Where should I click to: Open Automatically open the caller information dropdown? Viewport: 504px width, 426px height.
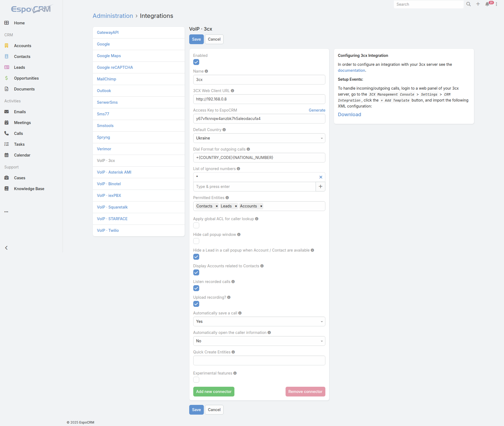(259, 341)
